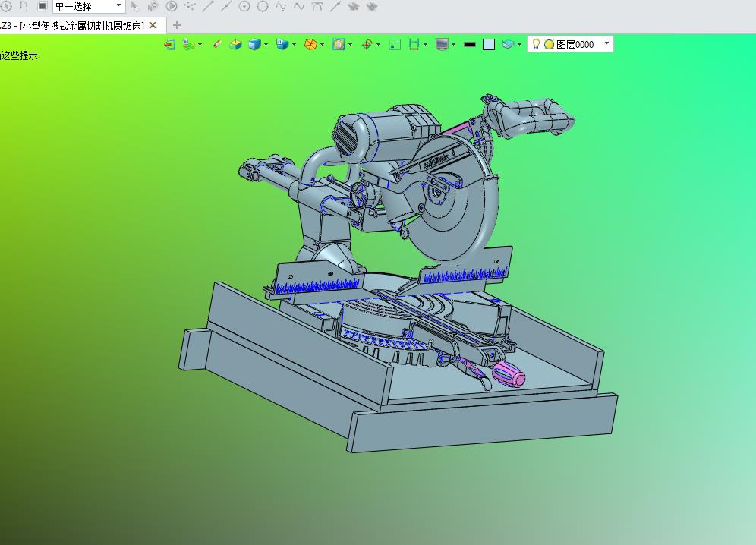Click the compass icon at top-left toolbar

click(x=6, y=6)
